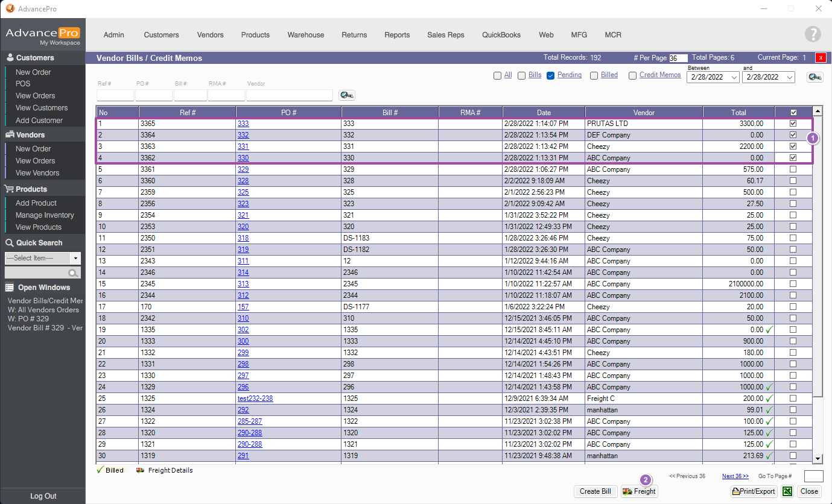Image resolution: width=832 pixels, height=504 pixels.
Task: Click the filter search icon beside Vendor field
Action: coord(347,95)
